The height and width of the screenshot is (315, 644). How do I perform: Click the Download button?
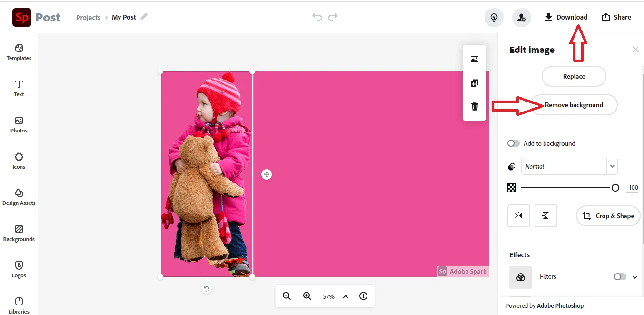point(566,17)
